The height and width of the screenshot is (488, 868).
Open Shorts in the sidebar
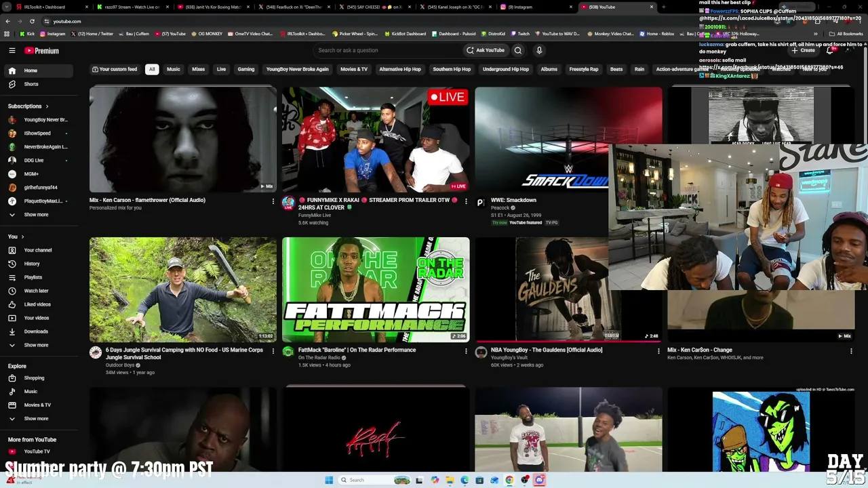38,84
